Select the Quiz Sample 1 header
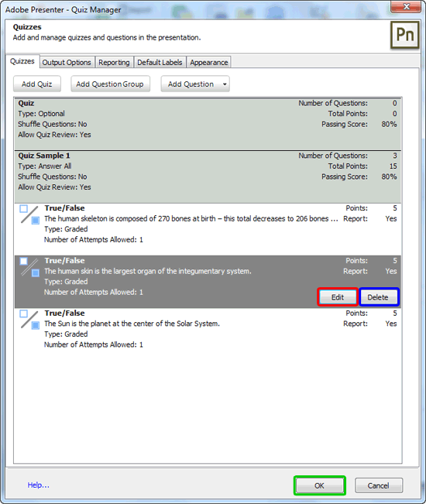 (x=208, y=177)
